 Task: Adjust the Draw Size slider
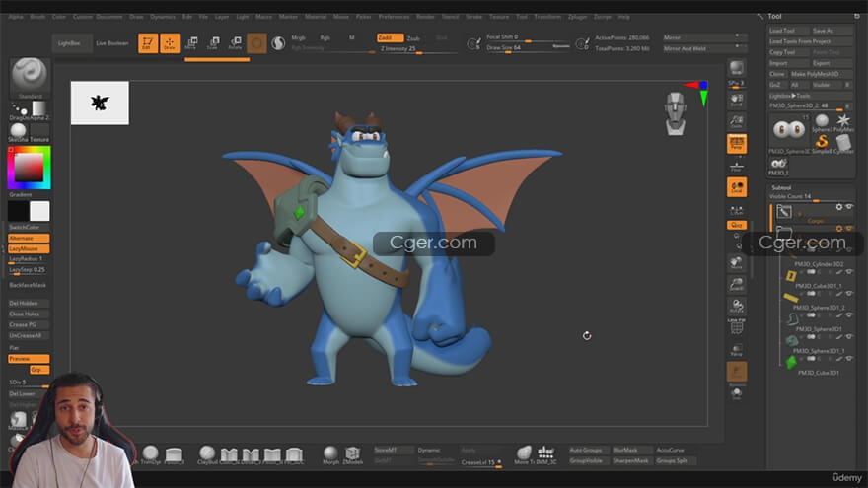click(x=528, y=48)
